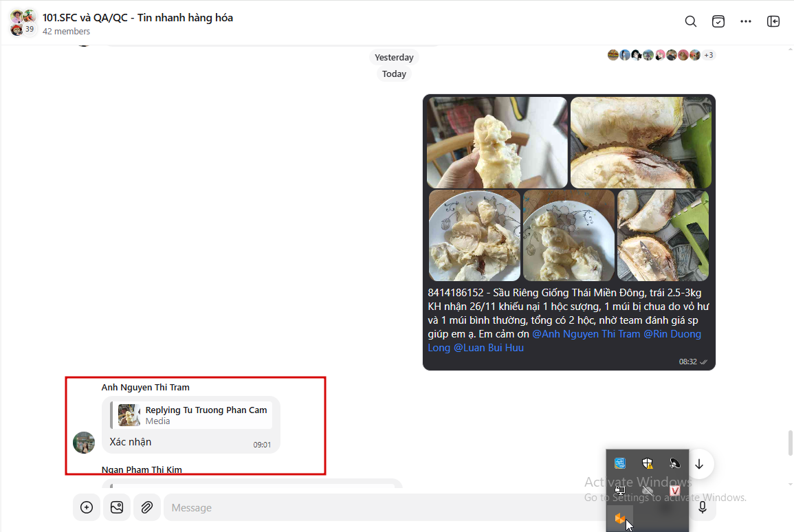Image resolution: width=794 pixels, height=532 pixels.
Task: Click the @Anh Nguyen Thi Tram mention
Action: (586, 334)
